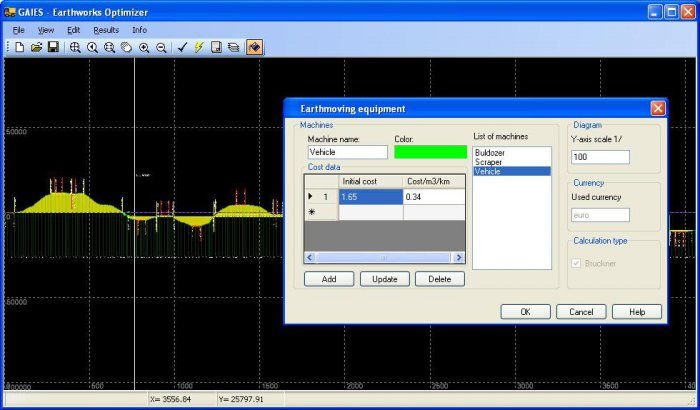This screenshot has width=700, height=410.
Task: Click the Cancel button
Action: (581, 312)
